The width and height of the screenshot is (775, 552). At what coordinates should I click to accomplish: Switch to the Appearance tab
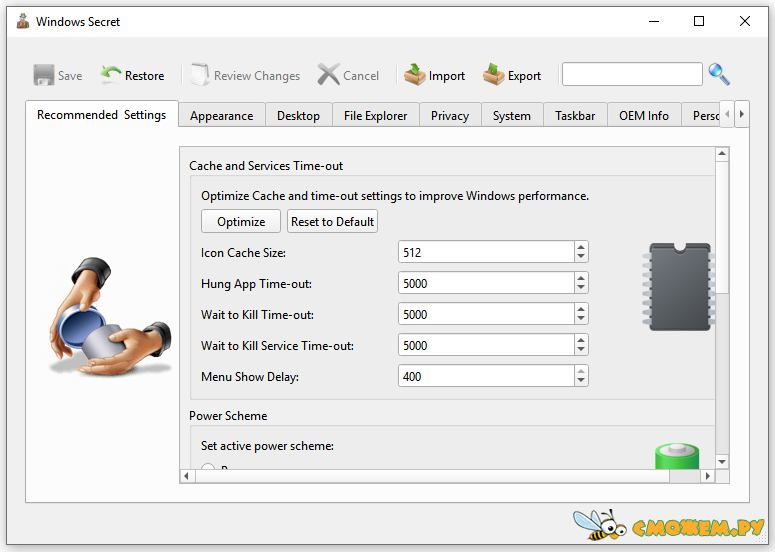point(221,116)
